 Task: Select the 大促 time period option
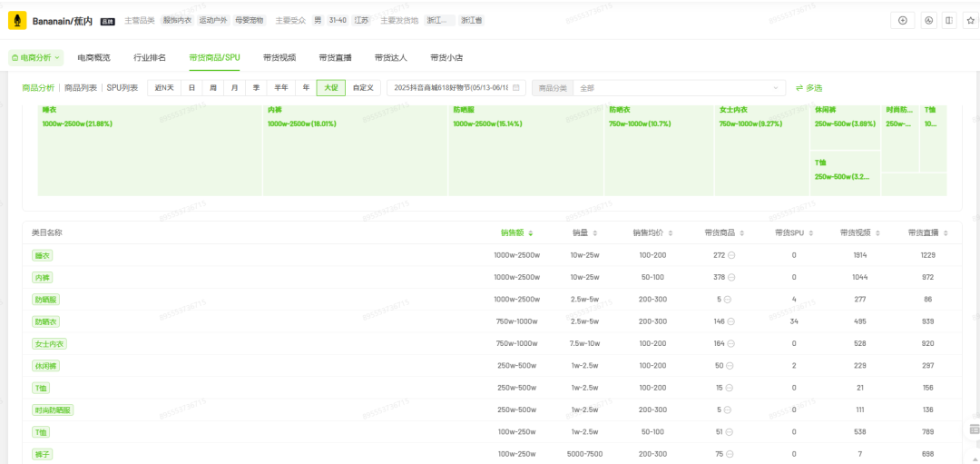[x=330, y=88]
